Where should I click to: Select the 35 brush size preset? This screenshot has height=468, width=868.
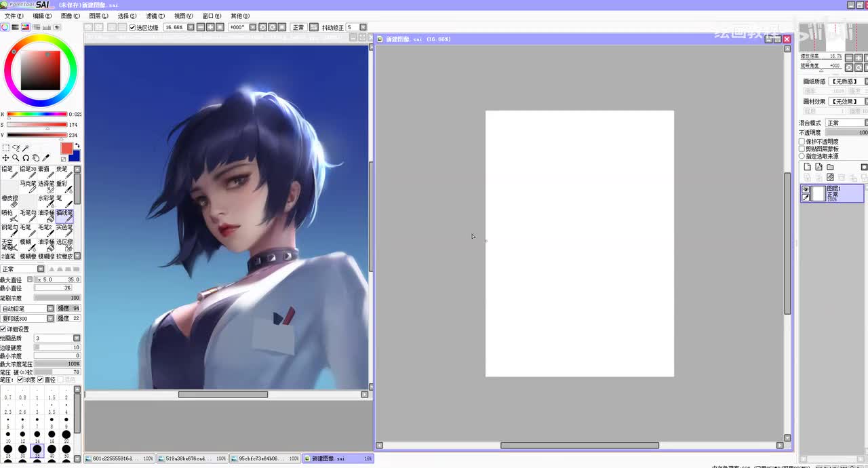click(x=37, y=450)
